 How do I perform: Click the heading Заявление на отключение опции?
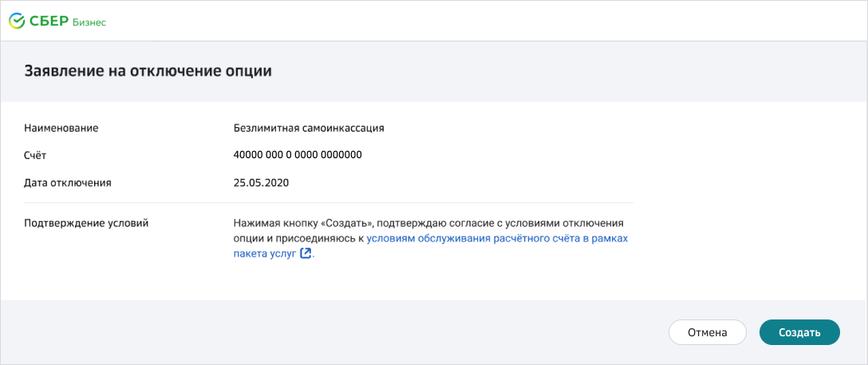coord(148,71)
